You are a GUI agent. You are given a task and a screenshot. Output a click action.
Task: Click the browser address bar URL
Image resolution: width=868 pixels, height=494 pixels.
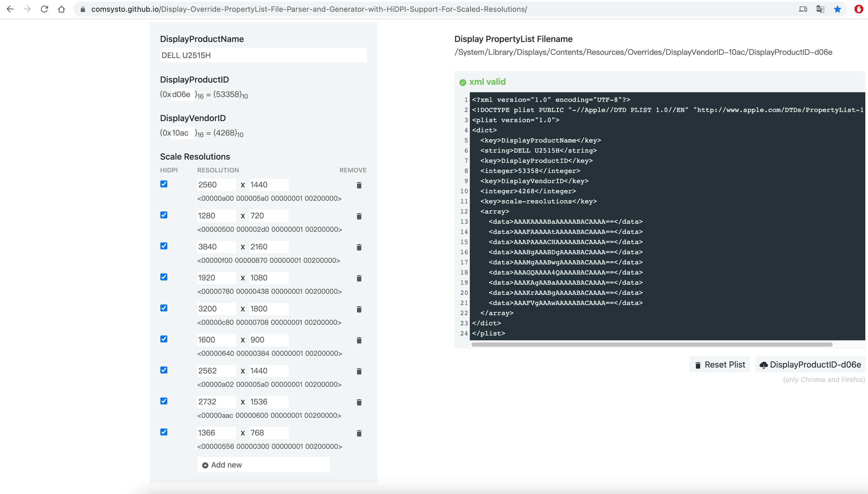coord(309,9)
